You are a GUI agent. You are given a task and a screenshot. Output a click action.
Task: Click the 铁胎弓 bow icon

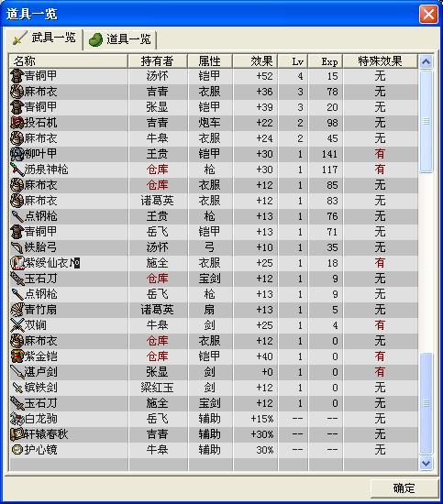[x=17, y=247]
